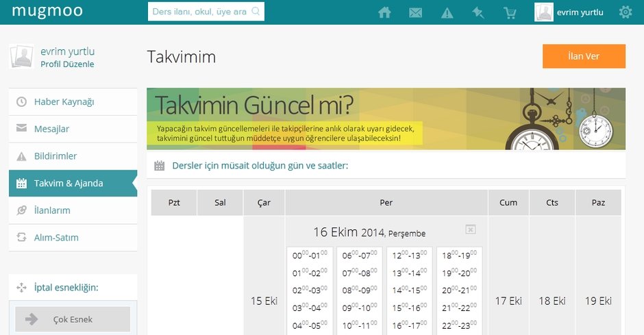Screen dimensions: 644x335
Task: Click the İlan Ver button
Action: (x=584, y=56)
